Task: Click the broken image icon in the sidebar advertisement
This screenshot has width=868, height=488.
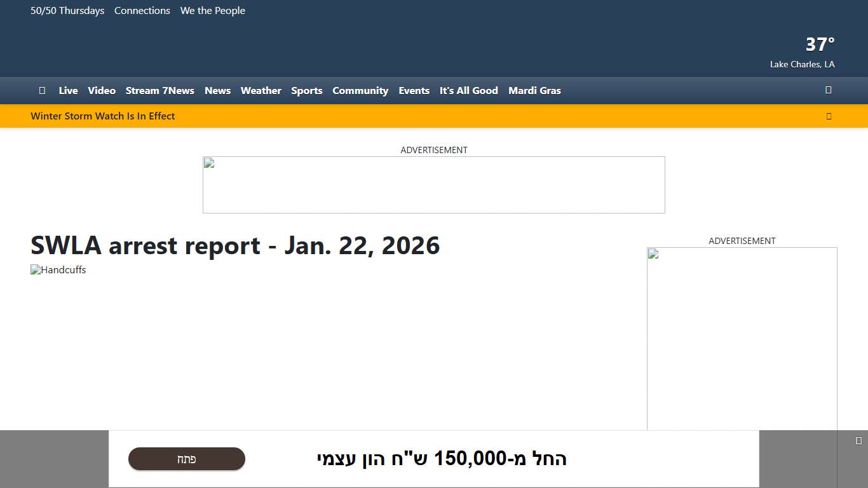Action: coord(653,254)
